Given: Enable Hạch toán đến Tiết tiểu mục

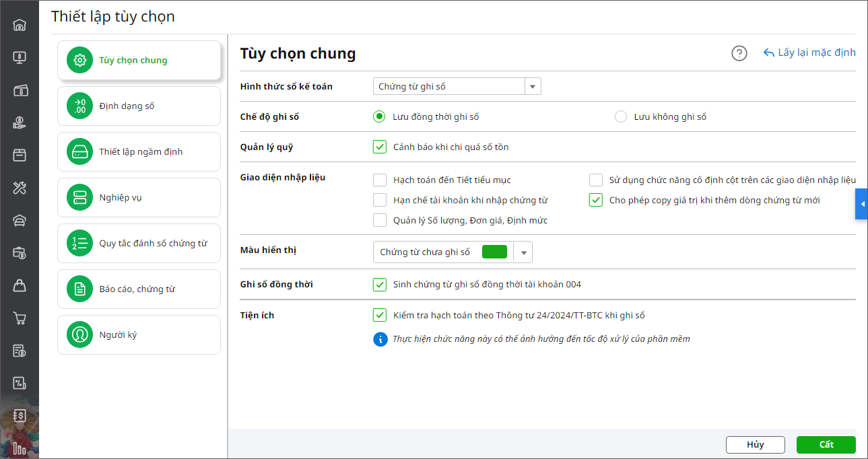Looking at the screenshot, I should (380, 180).
